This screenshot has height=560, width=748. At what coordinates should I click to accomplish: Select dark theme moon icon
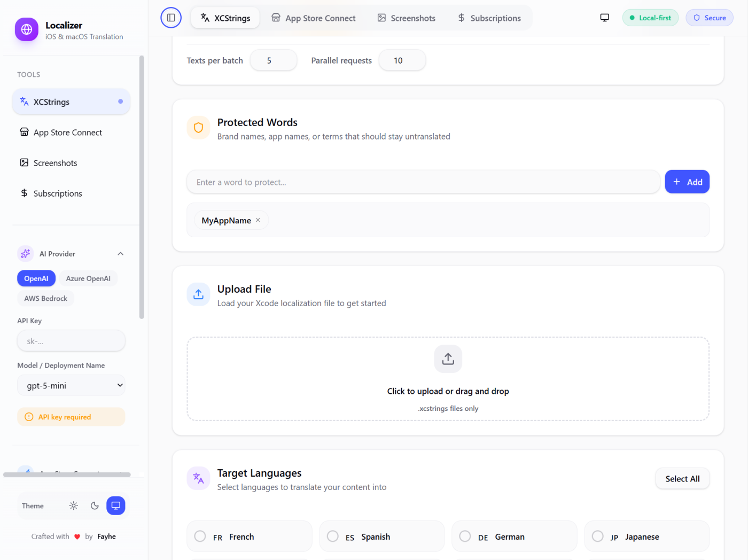click(95, 505)
